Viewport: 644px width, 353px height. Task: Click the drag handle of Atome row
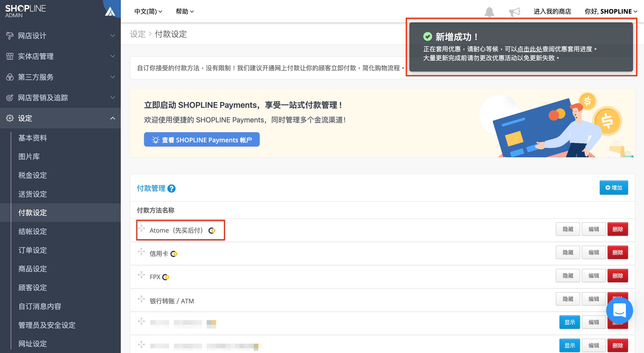141,228
